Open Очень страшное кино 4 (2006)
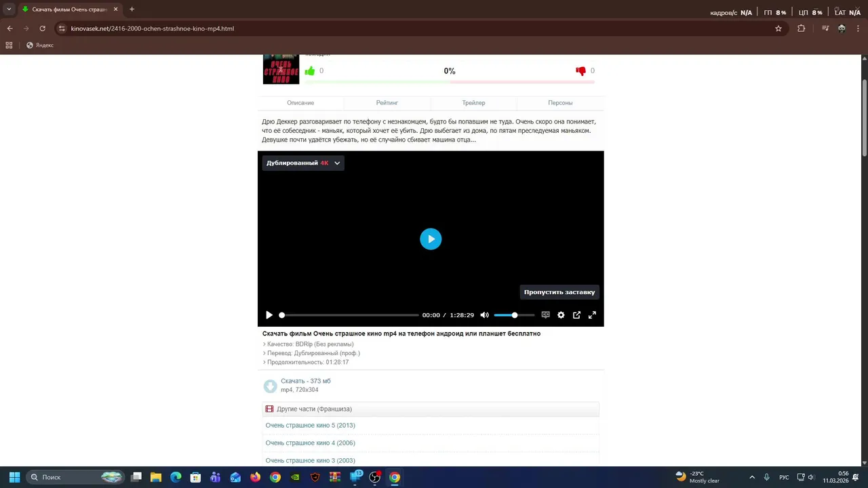868x488 pixels. [x=311, y=443]
